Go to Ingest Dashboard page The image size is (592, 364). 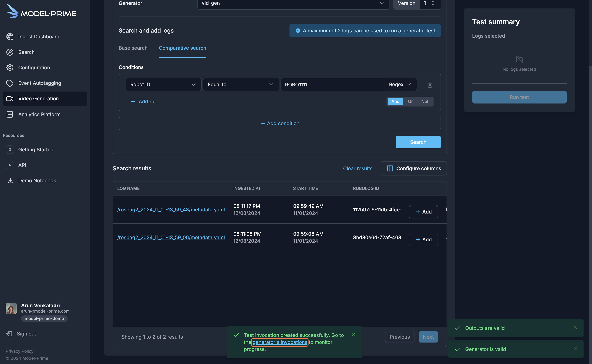coord(45,37)
